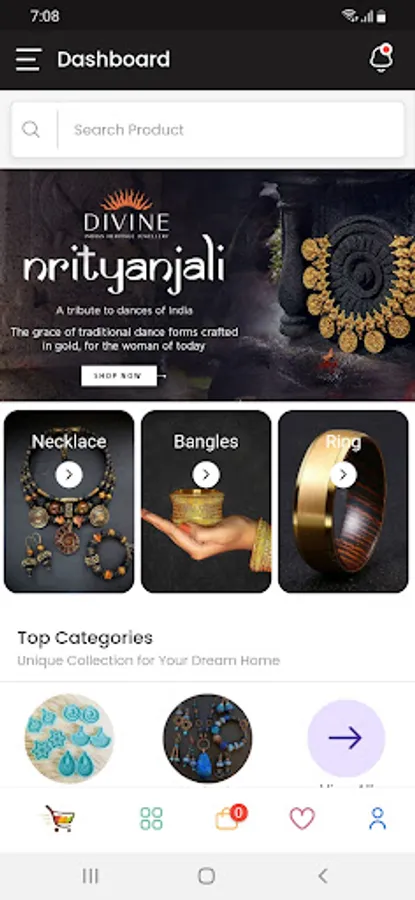Image resolution: width=415 pixels, height=900 pixels.
Task: Select the turquoise clay molds category thumbnail
Action: coord(69,738)
